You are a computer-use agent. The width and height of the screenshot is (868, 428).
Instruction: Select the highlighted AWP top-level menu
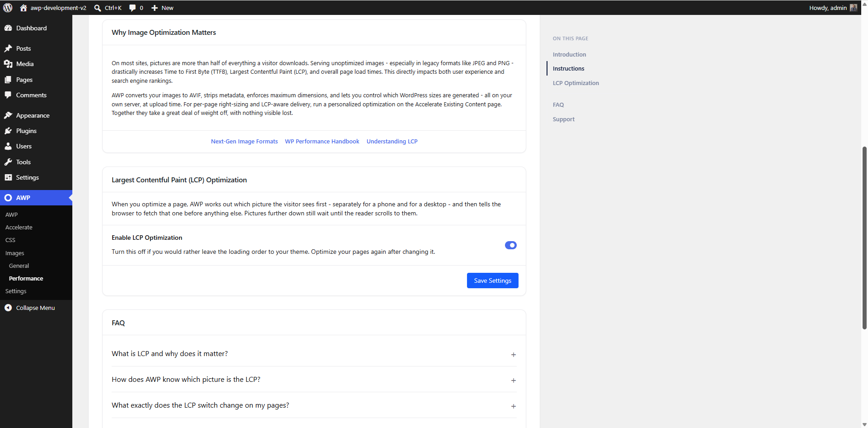(x=36, y=198)
